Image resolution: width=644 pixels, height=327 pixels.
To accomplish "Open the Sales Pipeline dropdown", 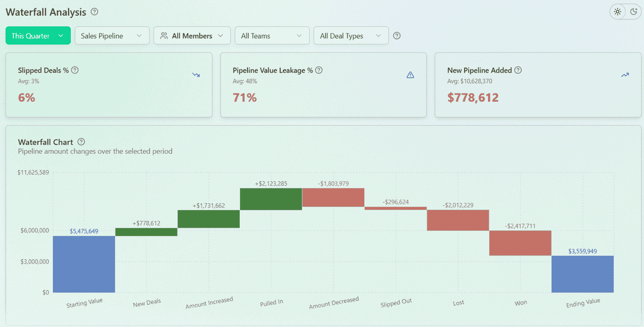I will click(112, 35).
